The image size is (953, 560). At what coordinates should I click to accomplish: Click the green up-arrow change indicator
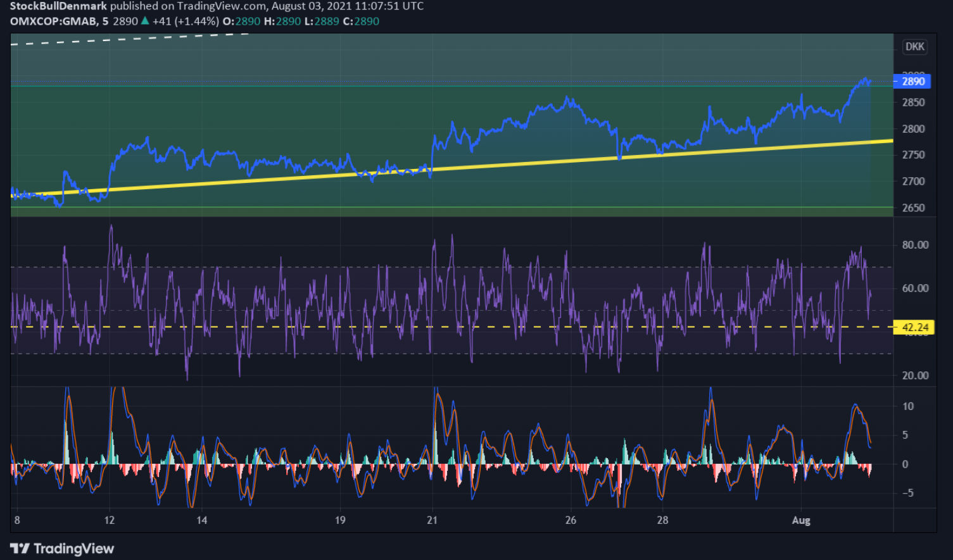(145, 21)
